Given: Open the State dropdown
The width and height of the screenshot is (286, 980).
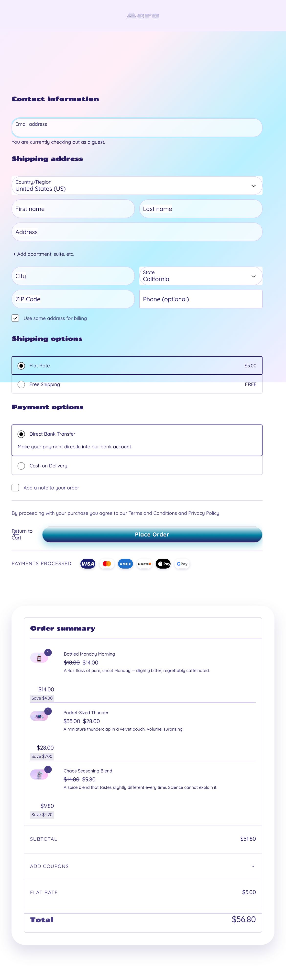Looking at the screenshot, I should point(200,276).
